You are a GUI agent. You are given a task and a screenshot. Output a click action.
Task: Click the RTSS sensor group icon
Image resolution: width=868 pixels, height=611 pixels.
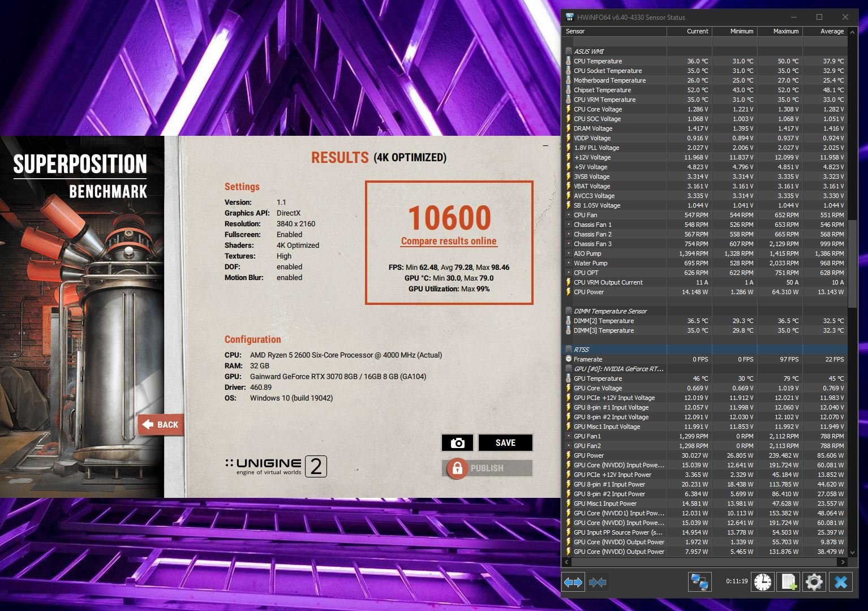tap(569, 350)
